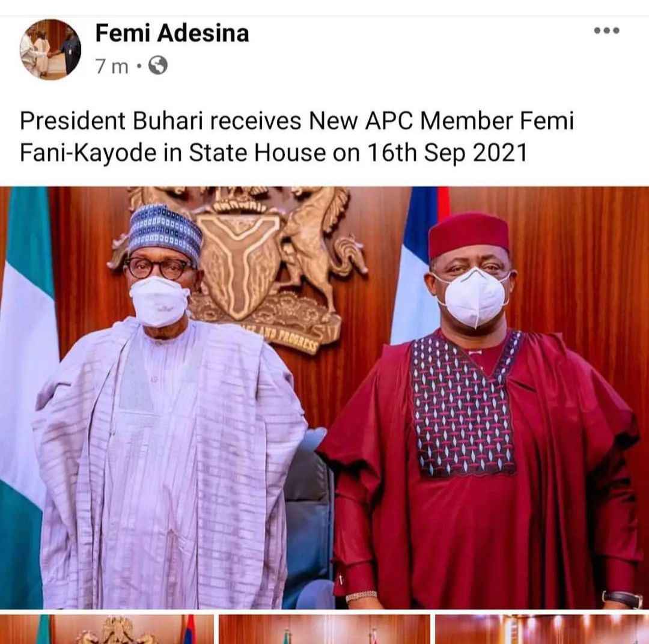Open the poster's round profile picture
Viewport: 649px width, 644px height.
[x=50, y=49]
